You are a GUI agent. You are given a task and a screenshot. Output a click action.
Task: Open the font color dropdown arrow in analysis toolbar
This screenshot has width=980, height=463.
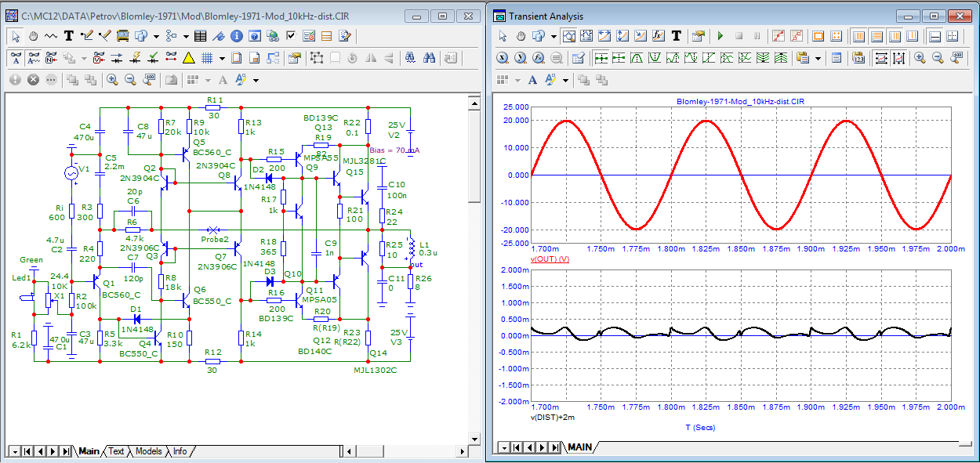[566, 80]
